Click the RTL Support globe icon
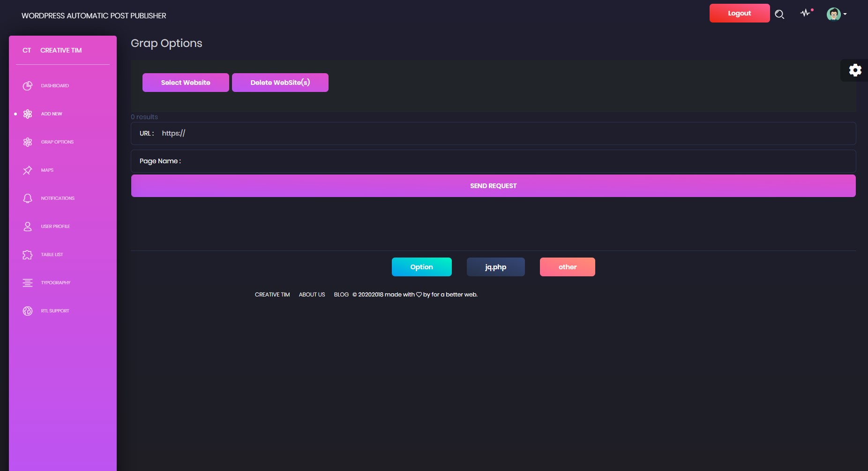This screenshot has width=868, height=471. click(x=28, y=311)
